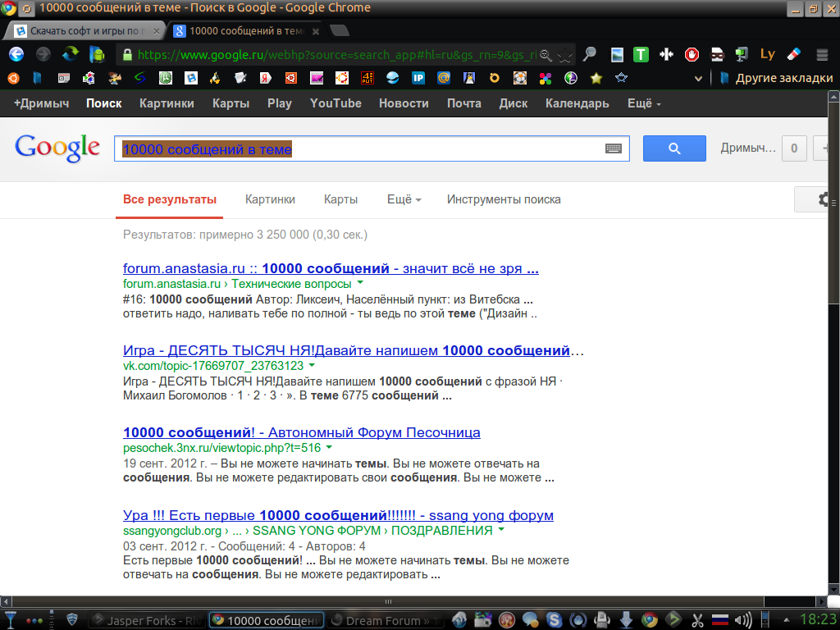The image size is (840, 630).
Task: Open the dropdown arrow next to ssangyongclub.org result
Action: pos(501,529)
